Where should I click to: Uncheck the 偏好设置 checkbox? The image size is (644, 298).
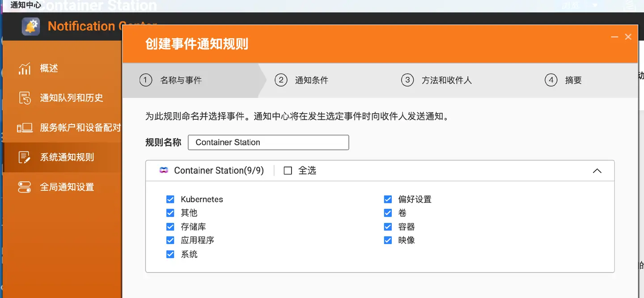pyautogui.click(x=388, y=199)
